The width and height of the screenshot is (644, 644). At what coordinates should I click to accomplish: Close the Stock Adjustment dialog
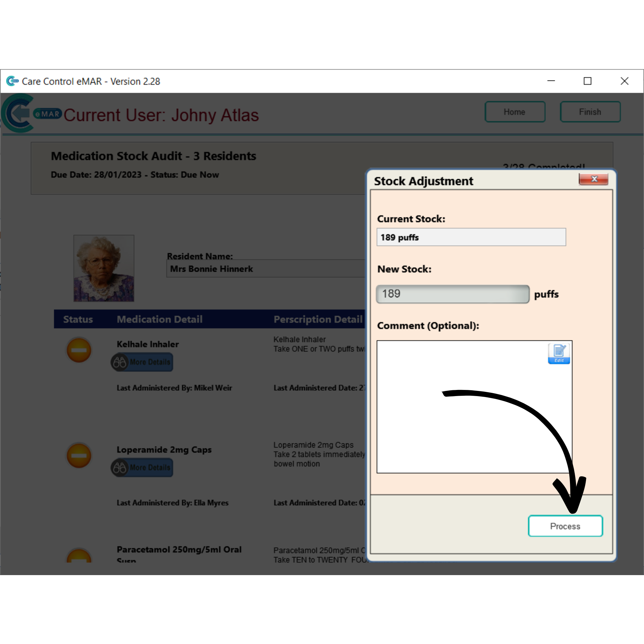click(x=593, y=179)
